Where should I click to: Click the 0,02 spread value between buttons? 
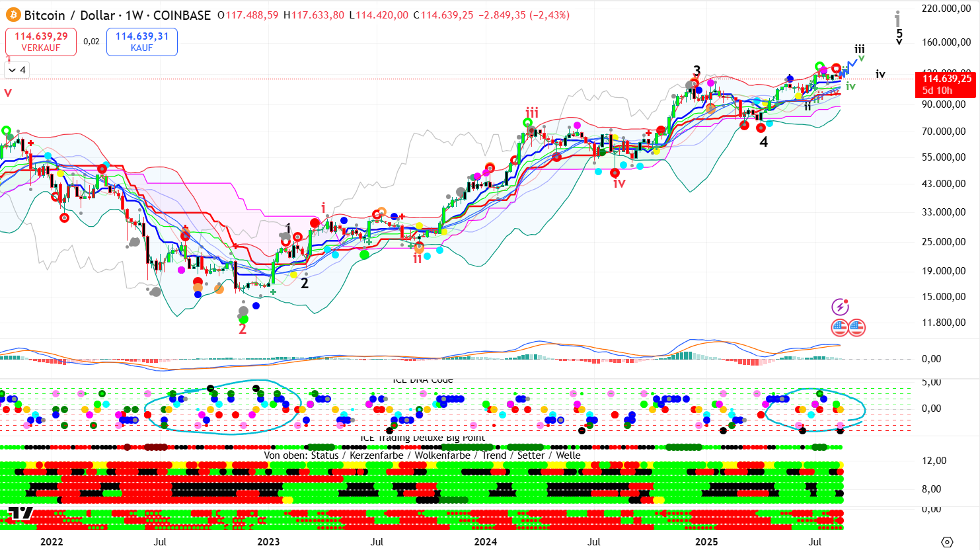point(91,42)
